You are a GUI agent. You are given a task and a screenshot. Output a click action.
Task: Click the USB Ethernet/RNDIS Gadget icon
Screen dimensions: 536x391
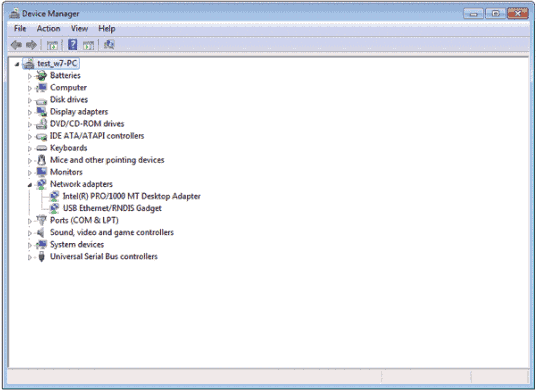coord(54,208)
